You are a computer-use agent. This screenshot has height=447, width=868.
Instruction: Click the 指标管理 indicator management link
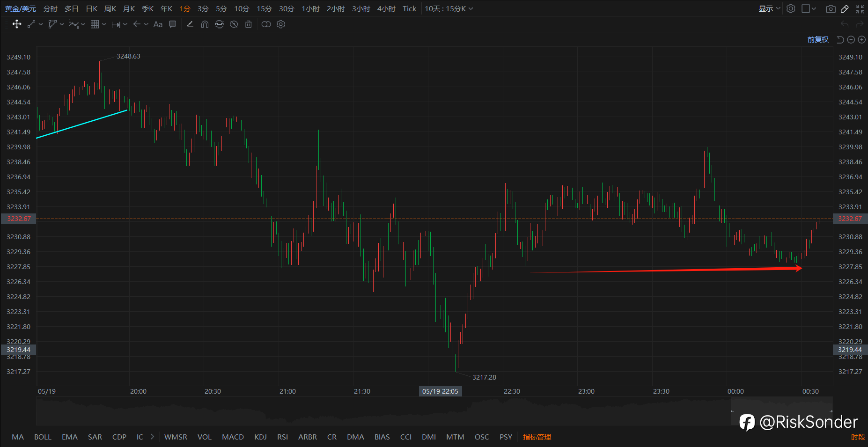(x=537, y=437)
